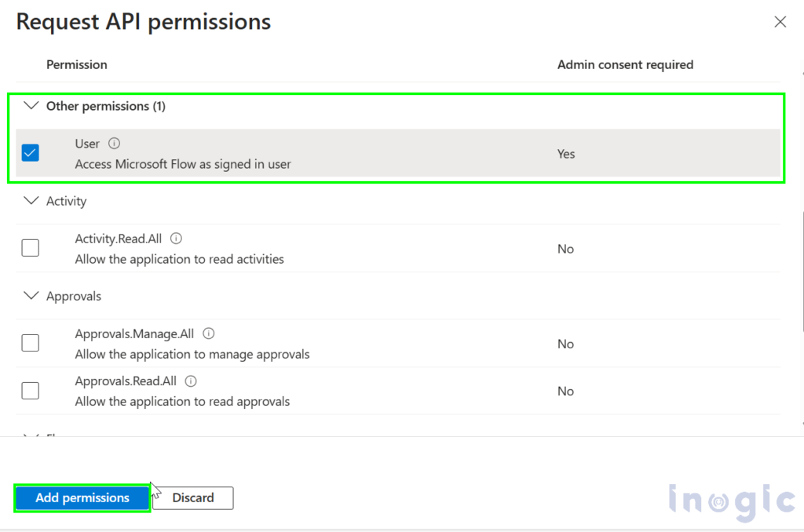Collapse the Approvals group chevron
The image size is (804, 532).
[x=31, y=296]
